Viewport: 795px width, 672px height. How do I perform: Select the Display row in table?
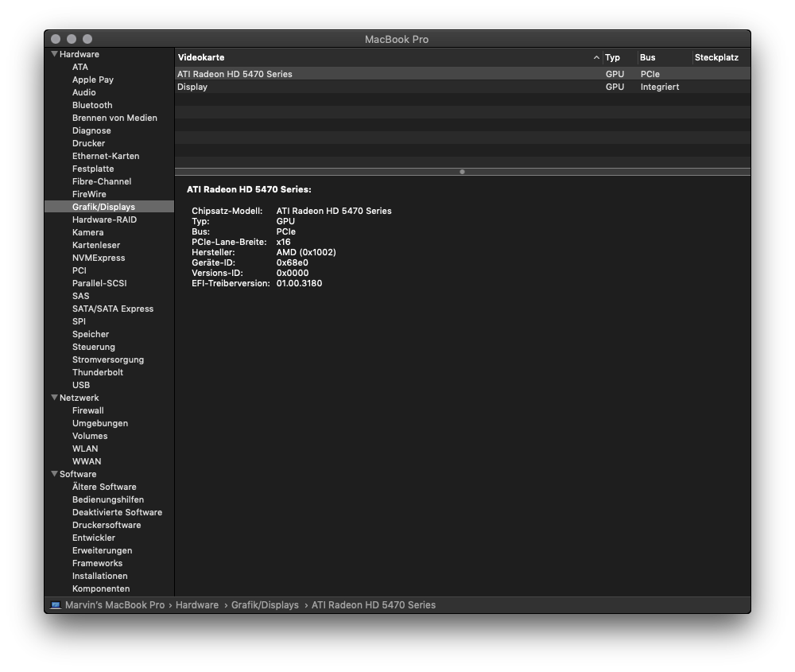pyautogui.click(x=192, y=87)
